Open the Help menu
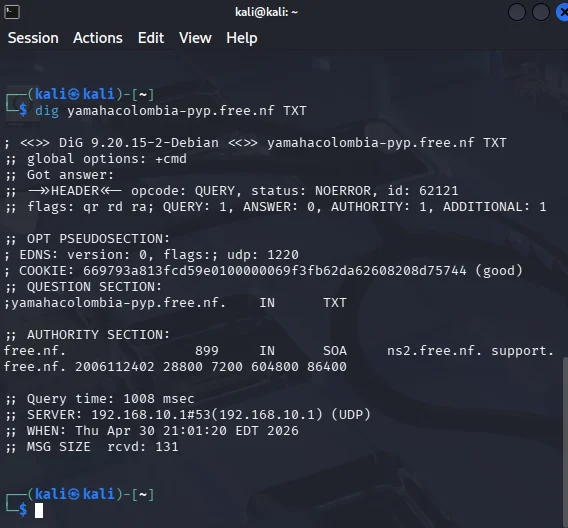568x528 pixels. coord(242,38)
